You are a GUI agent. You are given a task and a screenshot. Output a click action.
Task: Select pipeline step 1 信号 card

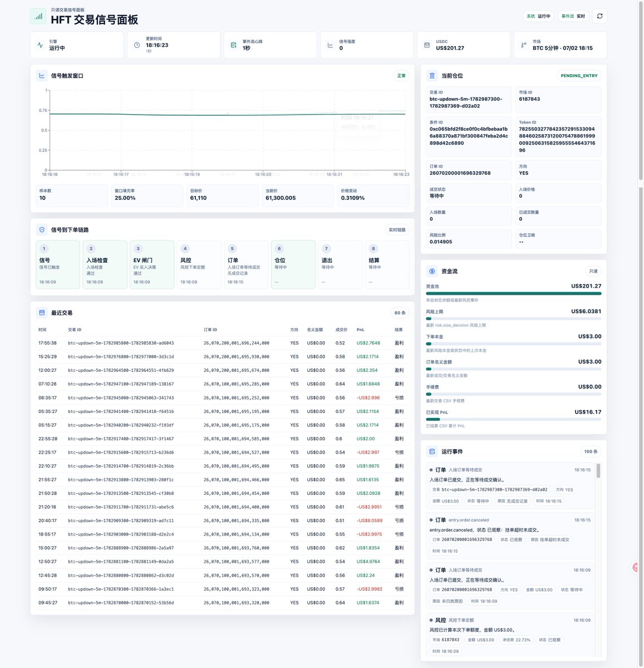[x=58, y=264]
